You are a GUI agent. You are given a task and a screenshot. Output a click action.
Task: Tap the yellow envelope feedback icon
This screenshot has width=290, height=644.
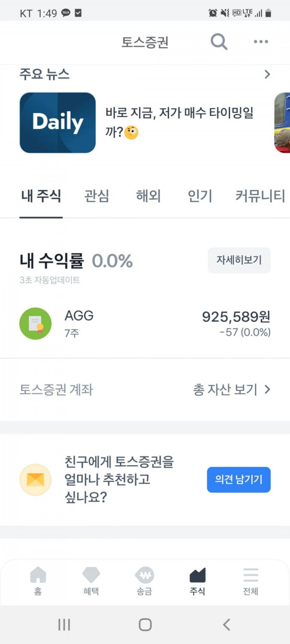click(x=35, y=480)
